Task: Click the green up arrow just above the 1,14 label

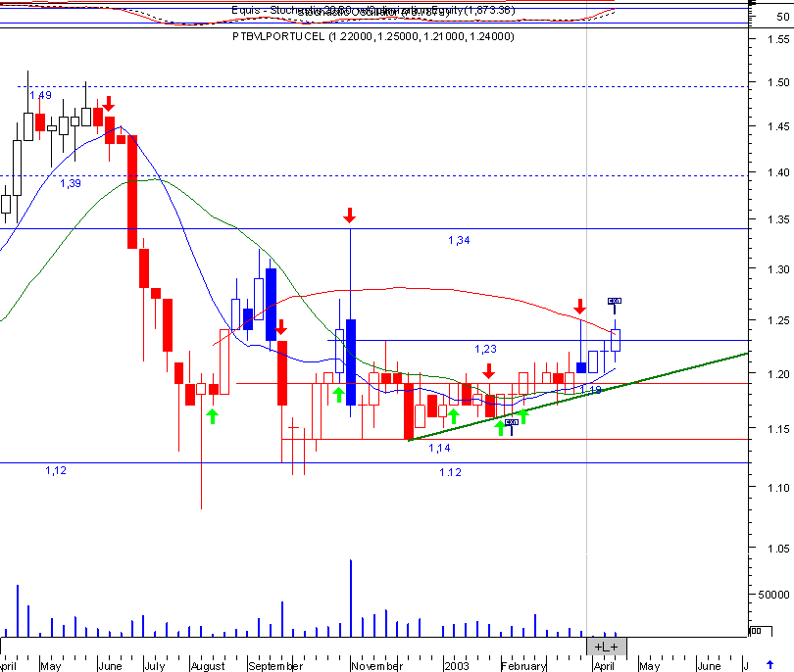Action: pos(453,416)
